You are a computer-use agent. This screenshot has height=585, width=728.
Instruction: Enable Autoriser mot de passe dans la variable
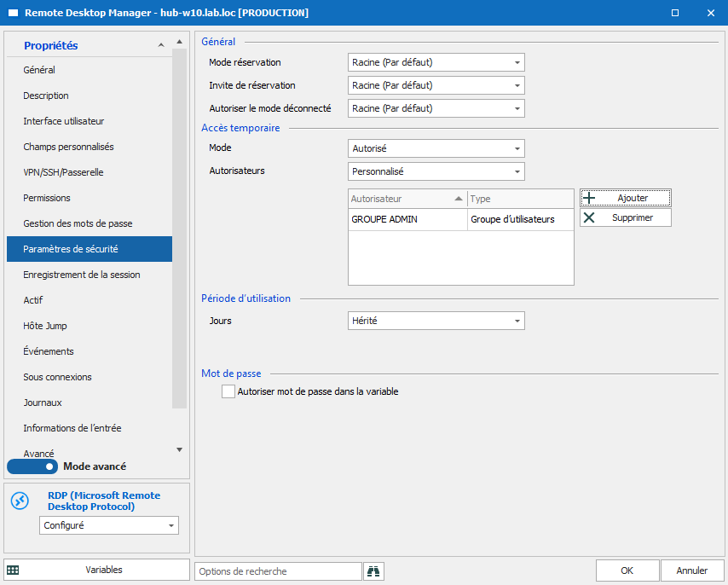tap(228, 391)
